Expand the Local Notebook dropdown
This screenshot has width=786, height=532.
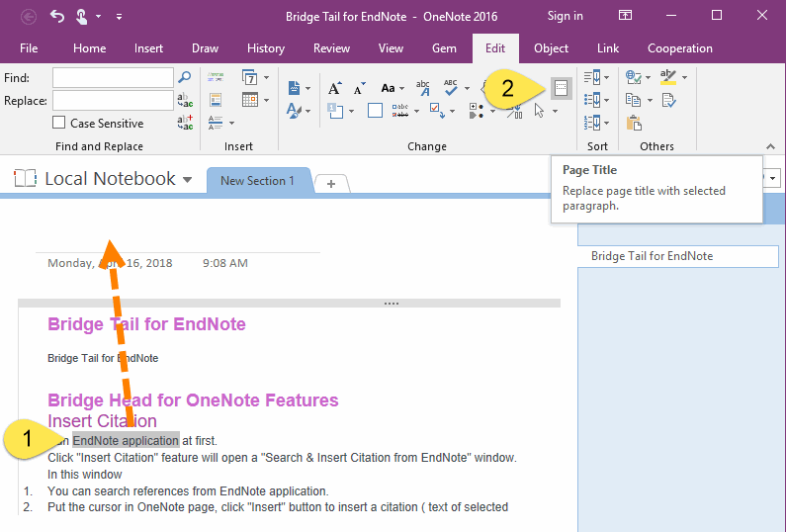188,180
